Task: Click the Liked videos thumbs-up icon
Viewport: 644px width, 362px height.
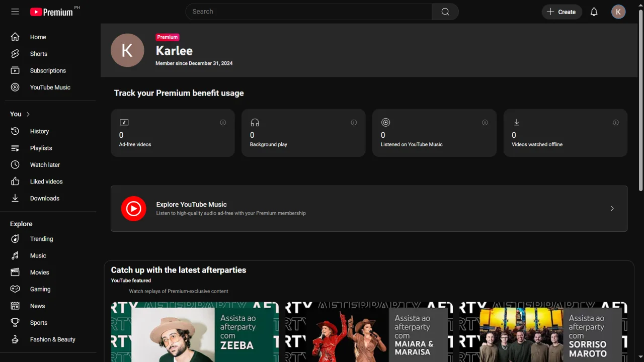Action: [x=15, y=182]
